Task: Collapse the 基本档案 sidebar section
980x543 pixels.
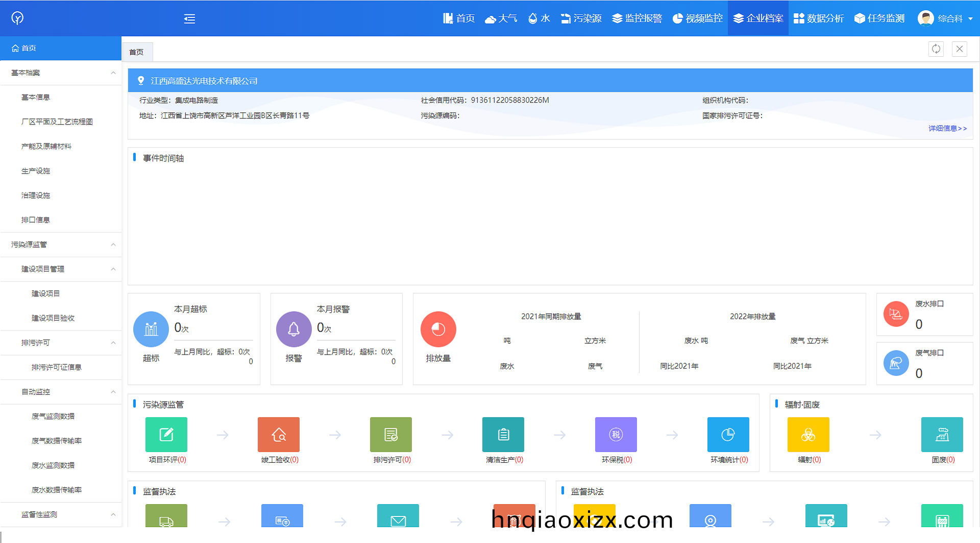Action: pos(113,73)
